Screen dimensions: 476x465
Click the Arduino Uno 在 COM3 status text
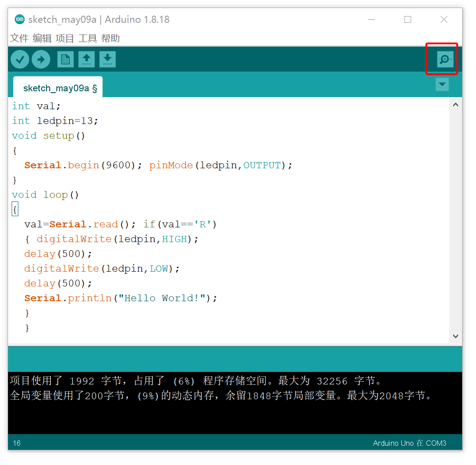pyautogui.click(x=409, y=443)
